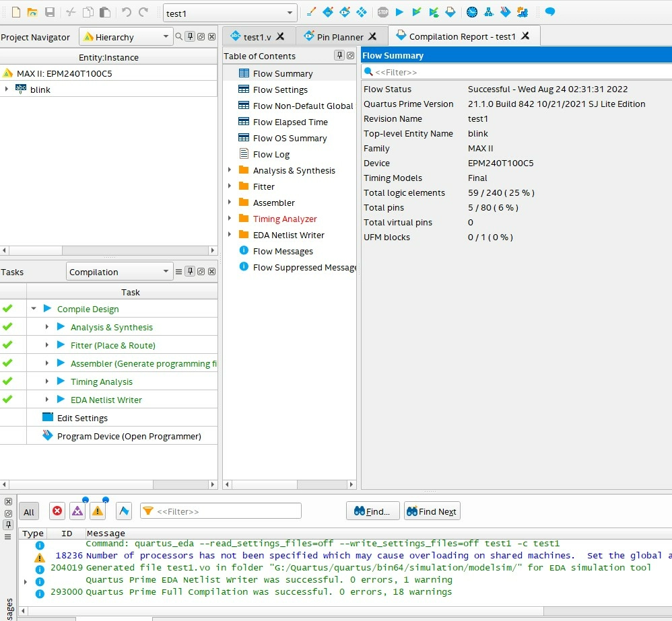
Task: Click the Table of Contents horizontal scrollbar
Action: 290,484
